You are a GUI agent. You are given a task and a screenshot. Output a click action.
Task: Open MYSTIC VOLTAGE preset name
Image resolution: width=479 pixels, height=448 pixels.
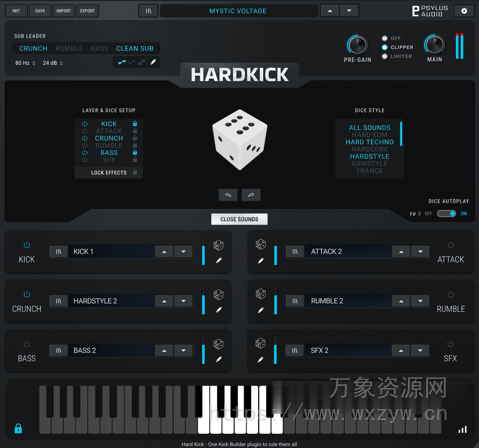(238, 11)
